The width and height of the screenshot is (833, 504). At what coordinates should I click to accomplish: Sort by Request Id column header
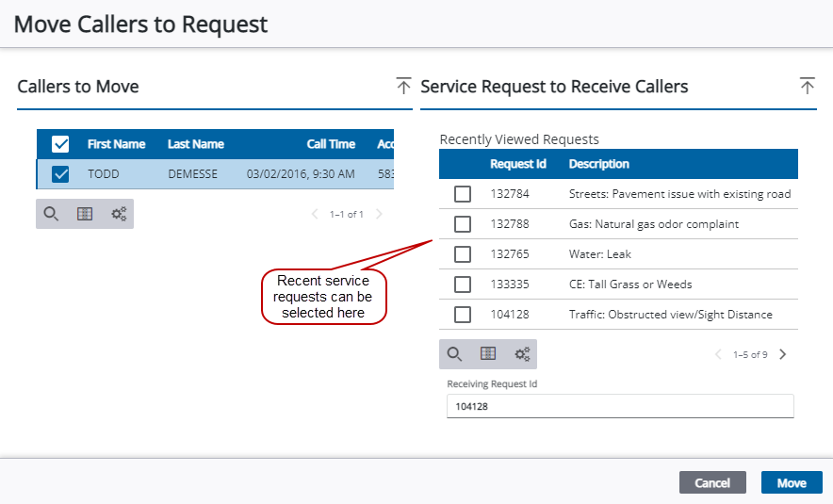[517, 164]
